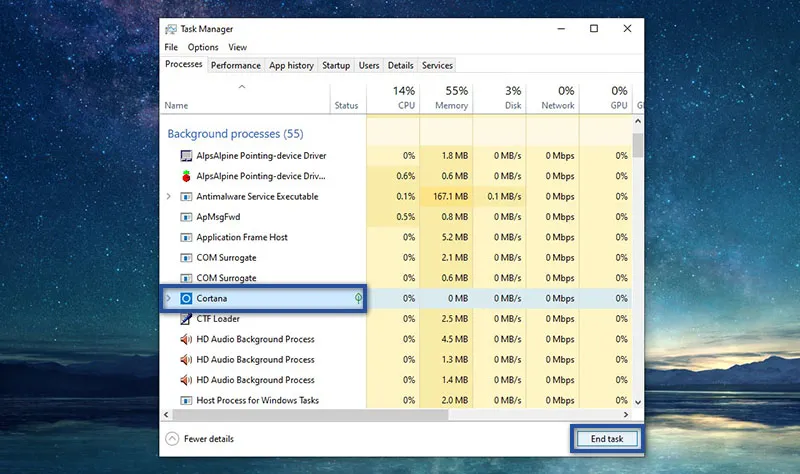
Task: Click the vertical scrollbar thumb
Action: click(638, 145)
